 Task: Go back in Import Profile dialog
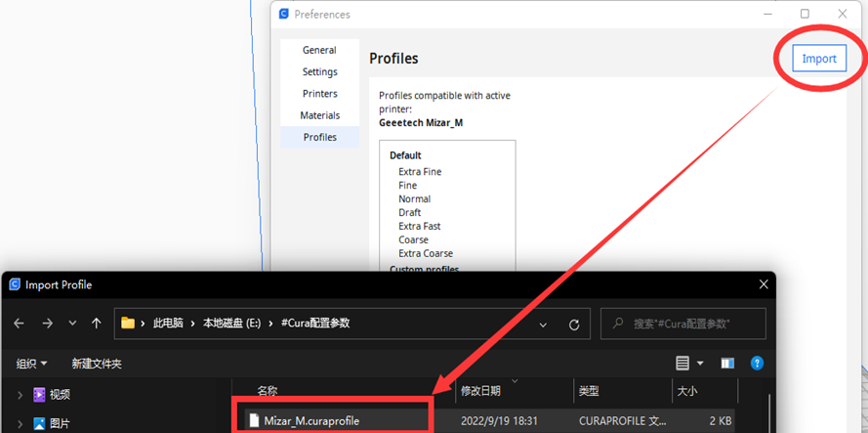[19, 324]
